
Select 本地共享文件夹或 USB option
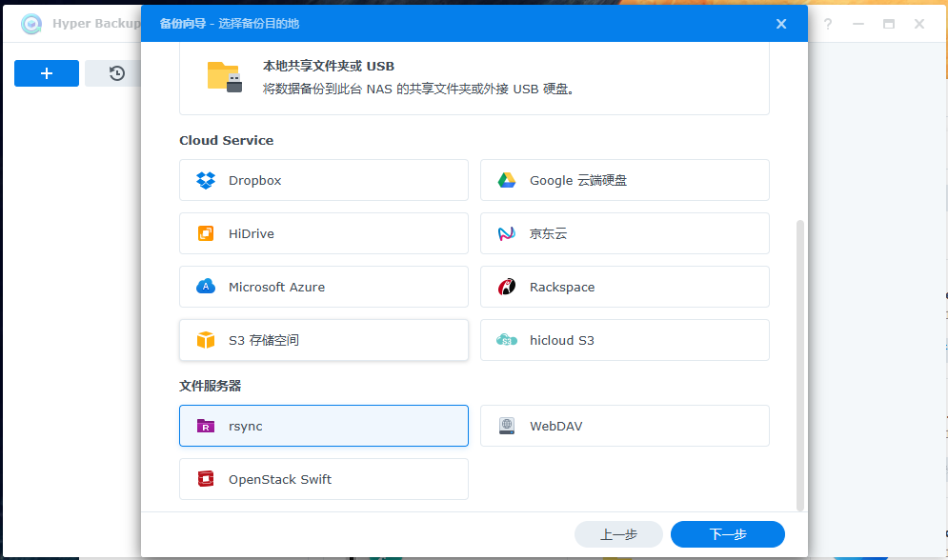click(474, 78)
